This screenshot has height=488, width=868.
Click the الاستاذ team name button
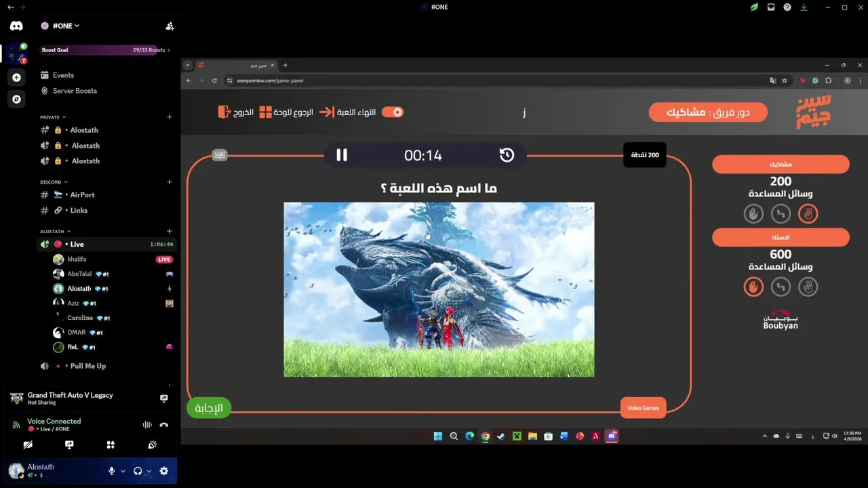(x=781, y=238)
